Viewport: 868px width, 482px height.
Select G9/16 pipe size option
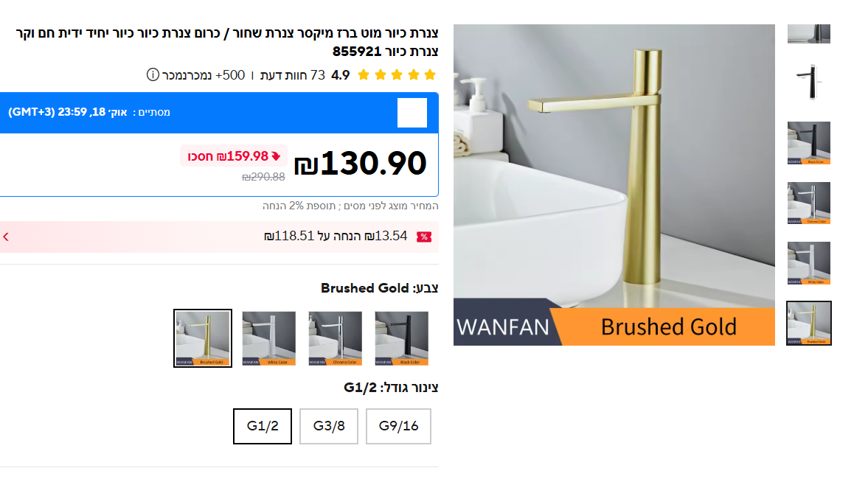coord(398,426)
